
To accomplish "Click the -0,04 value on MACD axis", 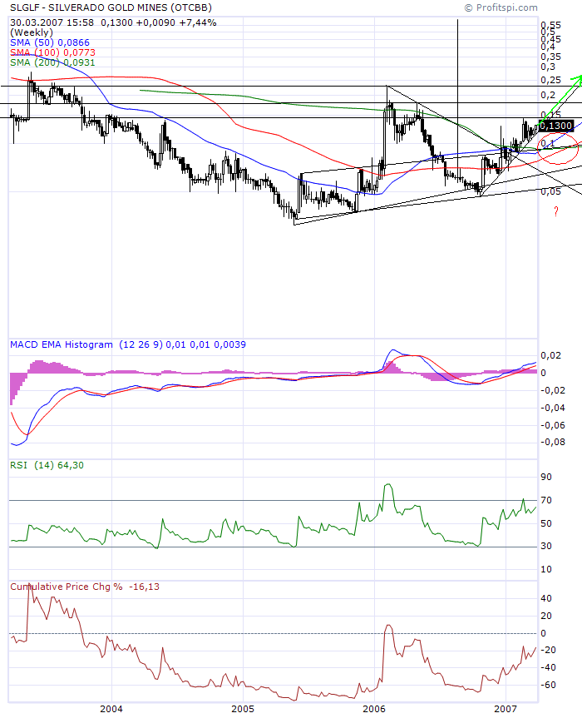I will (553, 408).
